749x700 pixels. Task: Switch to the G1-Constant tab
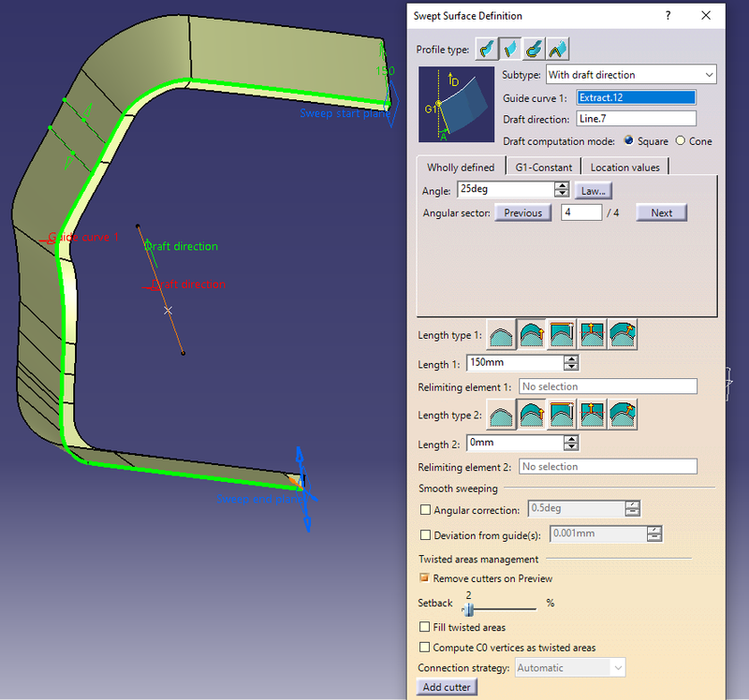(x=543, y=166)
